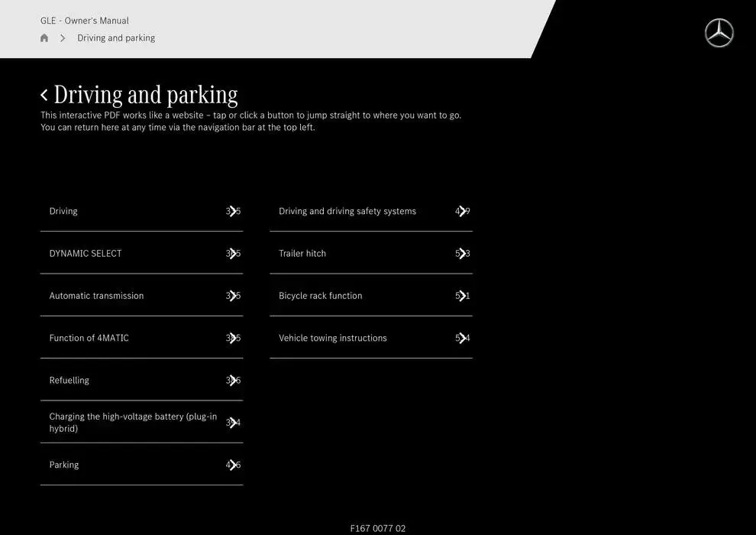Viewport: 756px width, 535px height.
Task: Jump to the 'Function of 4MATIC' section
Action: 89,338
